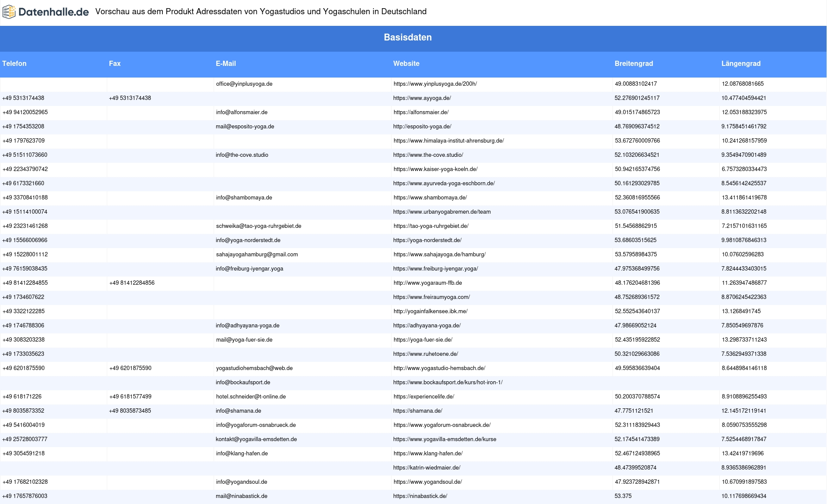Open sahajayoga.de/hamburg/ website cell
This screenshot has width=827, height=504.
[x=440, y=255]
